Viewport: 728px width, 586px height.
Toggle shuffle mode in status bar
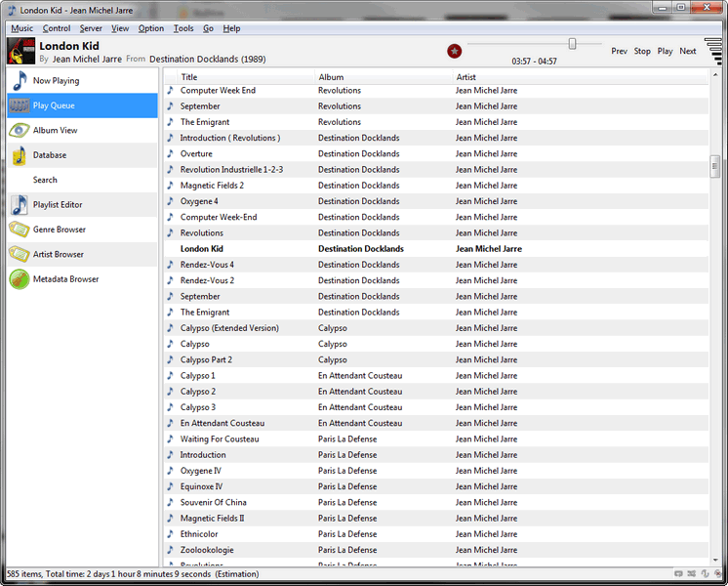click(691, 574)
